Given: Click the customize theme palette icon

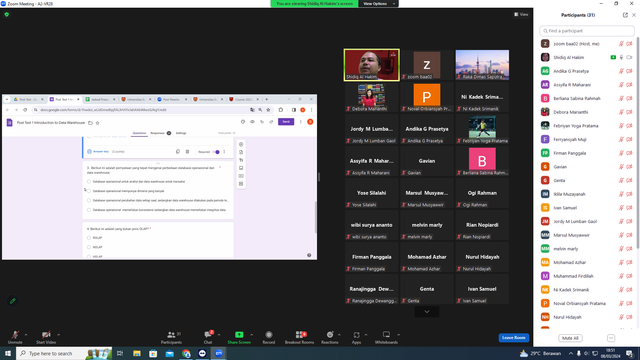Looking at the screenshot, I should click(243, 122).
